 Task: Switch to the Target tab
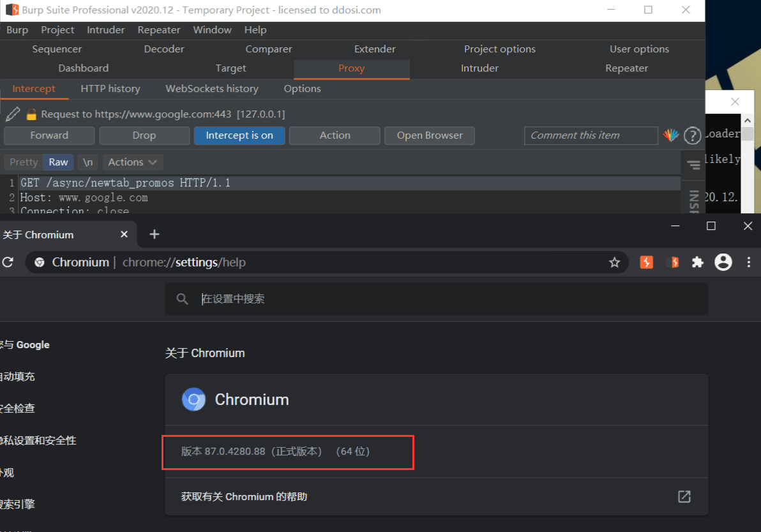click(231, 68)
